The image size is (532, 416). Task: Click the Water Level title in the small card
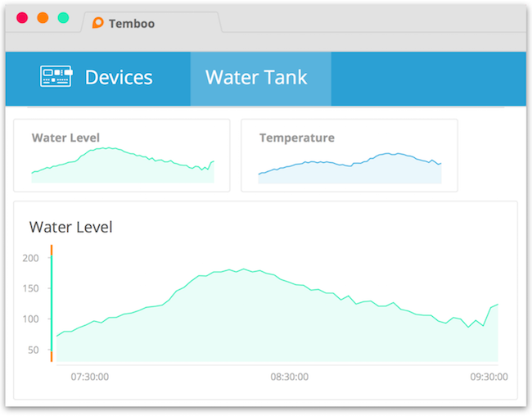point(65,138)
